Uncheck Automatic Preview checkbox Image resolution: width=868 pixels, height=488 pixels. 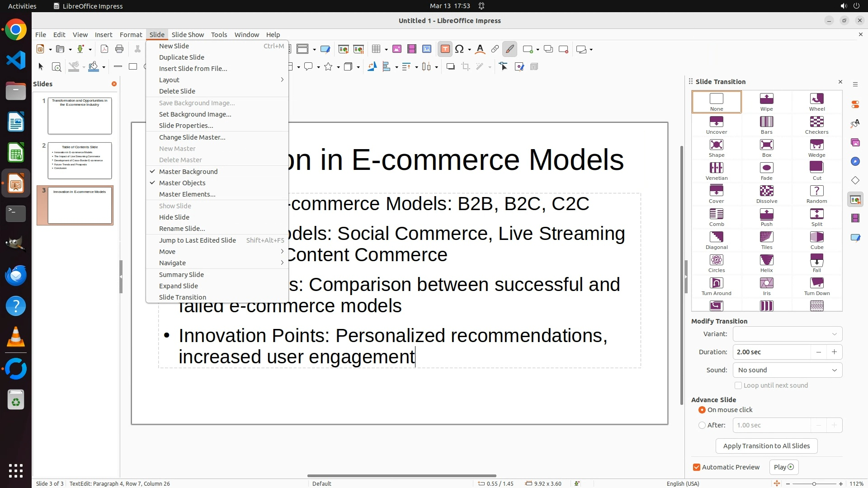pos(697,467)
